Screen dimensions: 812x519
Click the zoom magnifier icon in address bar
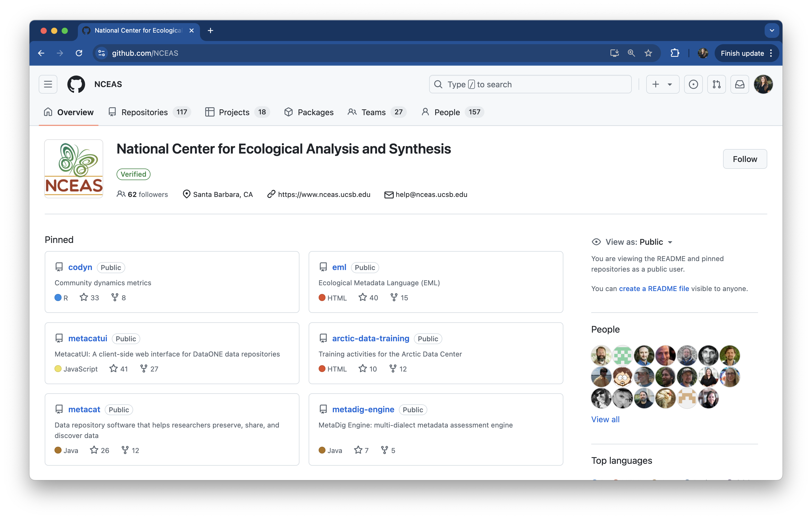pyautogui.click(x=631, y=53)
